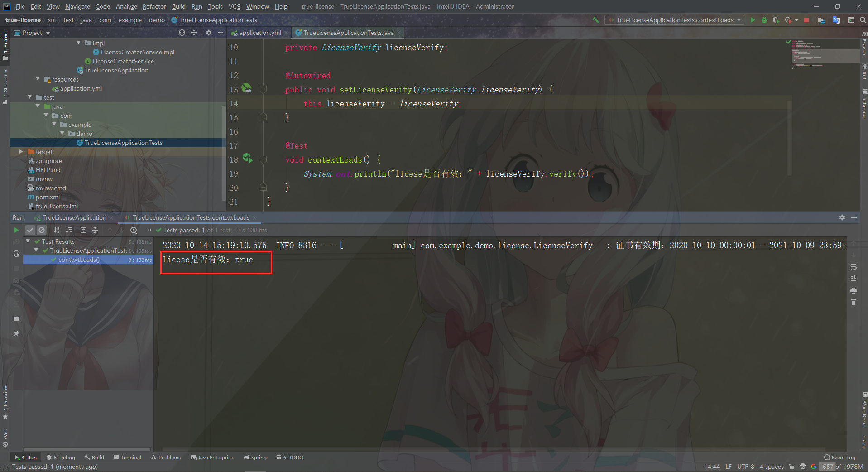Collapse the test folder in tree
Viewport: 868px width, 472px height.
coord(30,97)
